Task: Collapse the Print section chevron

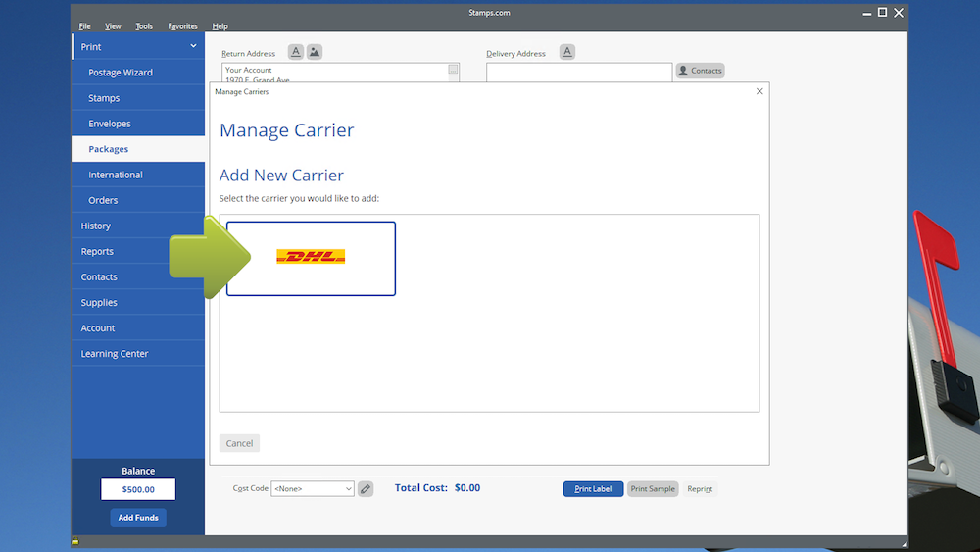Action: coord(194,46)
